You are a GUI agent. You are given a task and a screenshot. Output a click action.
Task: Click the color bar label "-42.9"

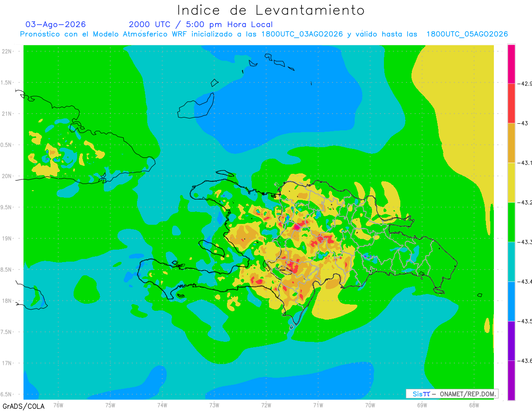point(524,83)
